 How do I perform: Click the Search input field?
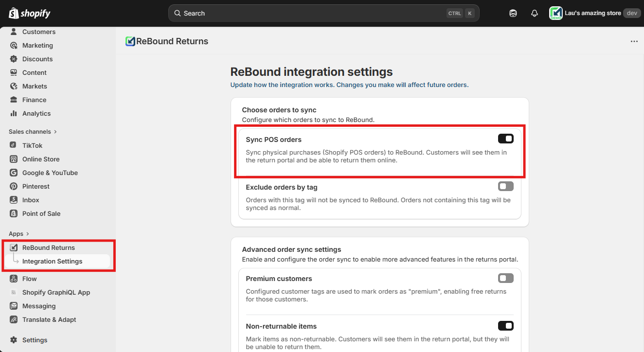(x=323, y=13)
